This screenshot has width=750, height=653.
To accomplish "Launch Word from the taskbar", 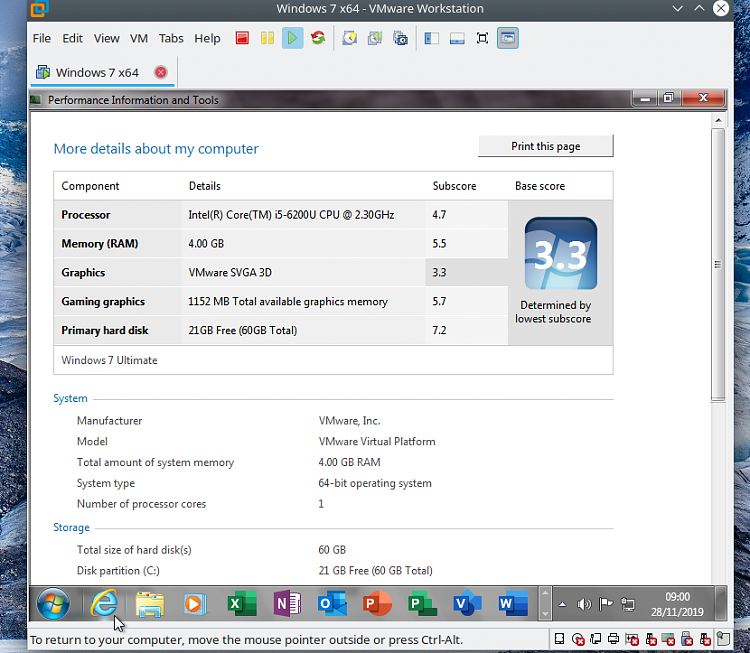I will click(513, 604).
